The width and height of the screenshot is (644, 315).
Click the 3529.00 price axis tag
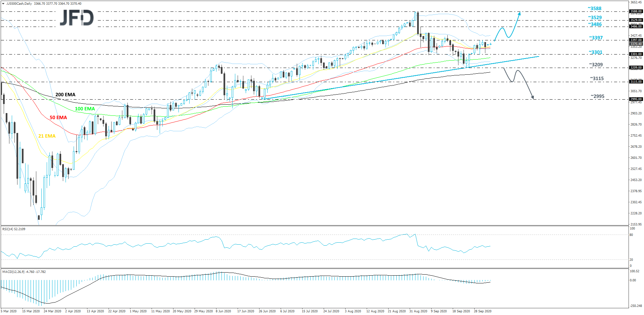coord(636,20)
